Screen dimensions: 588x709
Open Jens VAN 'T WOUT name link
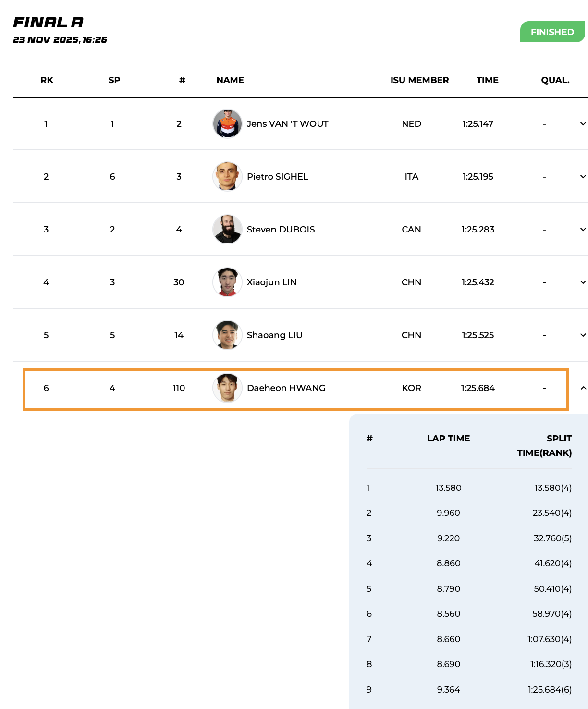287,124
